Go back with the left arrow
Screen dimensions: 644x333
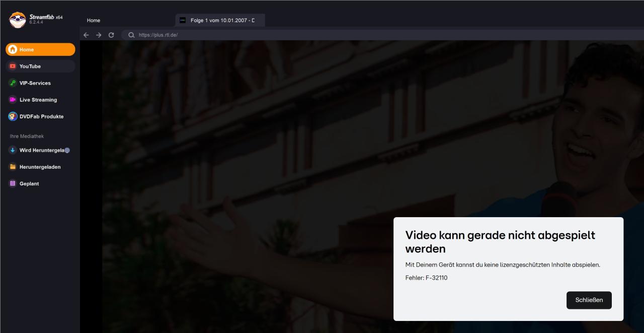coord(86,35)
